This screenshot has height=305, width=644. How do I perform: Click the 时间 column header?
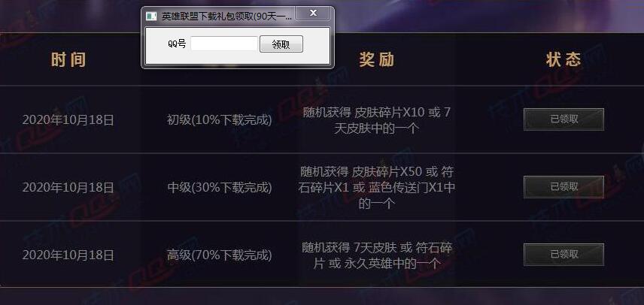[x=68, y=59]
